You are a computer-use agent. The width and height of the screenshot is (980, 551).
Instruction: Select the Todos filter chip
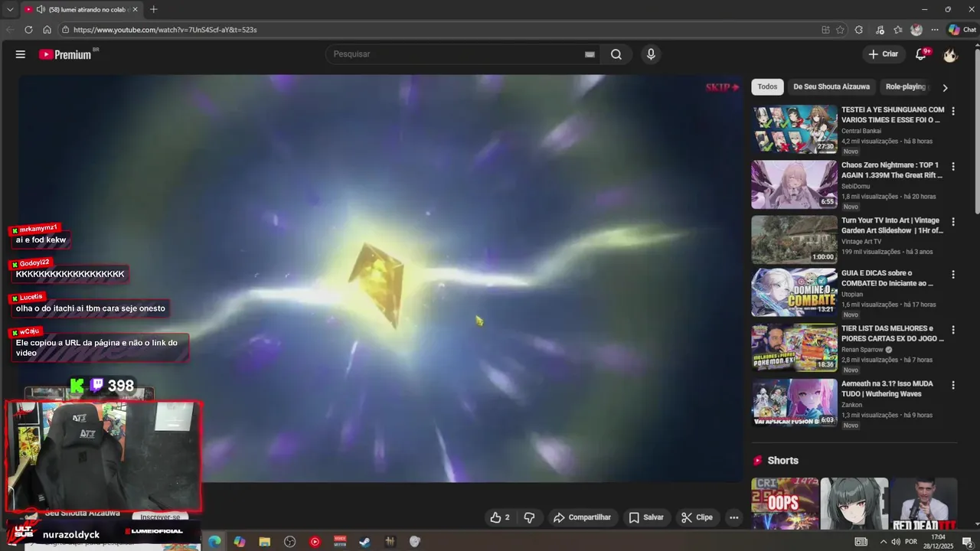click(767, 86)
